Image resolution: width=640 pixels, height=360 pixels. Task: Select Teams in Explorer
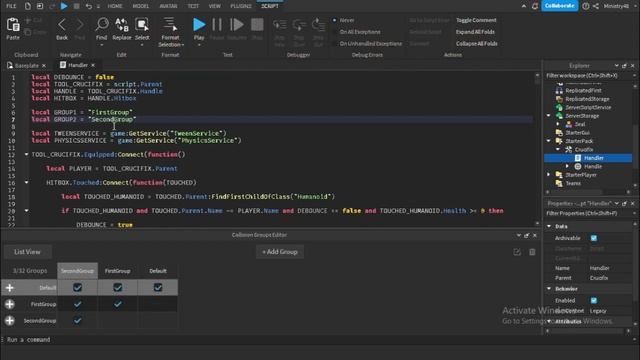point(573,183)
